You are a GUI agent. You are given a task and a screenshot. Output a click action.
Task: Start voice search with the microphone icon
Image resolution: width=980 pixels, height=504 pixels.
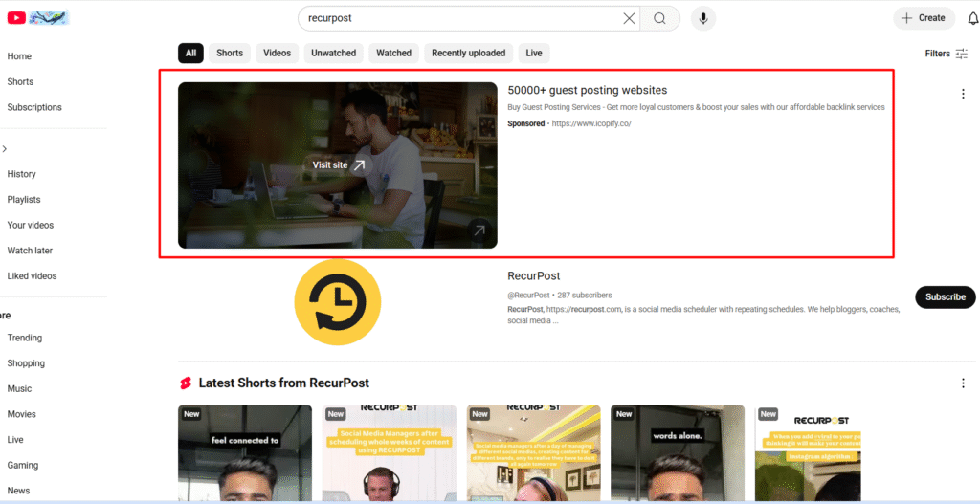coord(703,19)
